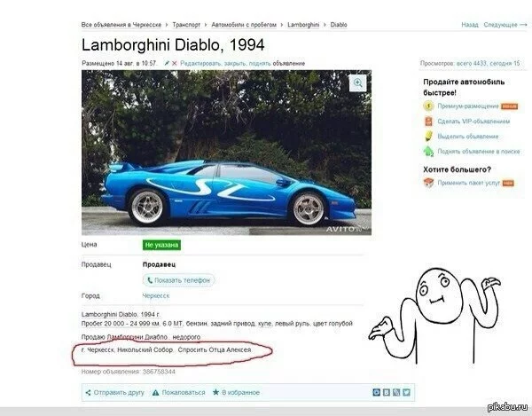Click the service package box icon
Image resolution: width=532 pixels, height=416 pixels.
point(428,183)
